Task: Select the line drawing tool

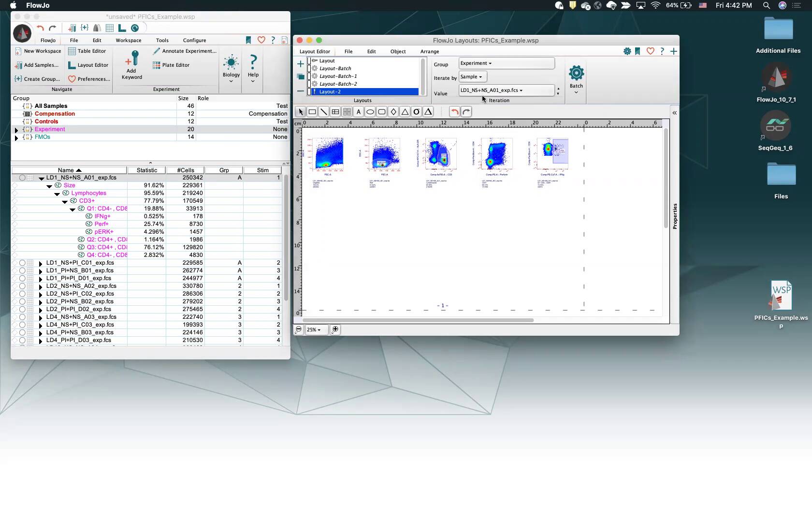Action: 324,112
